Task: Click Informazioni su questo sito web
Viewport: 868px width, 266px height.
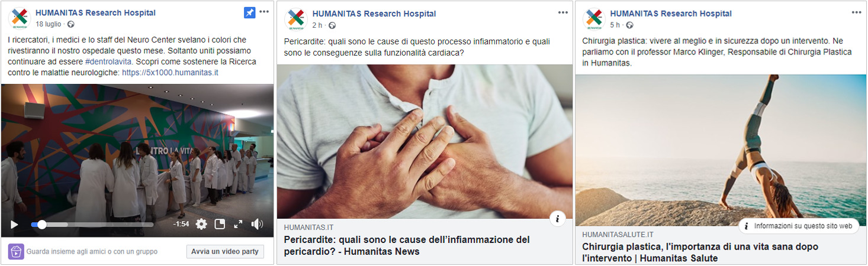Action: coord(798,226)
